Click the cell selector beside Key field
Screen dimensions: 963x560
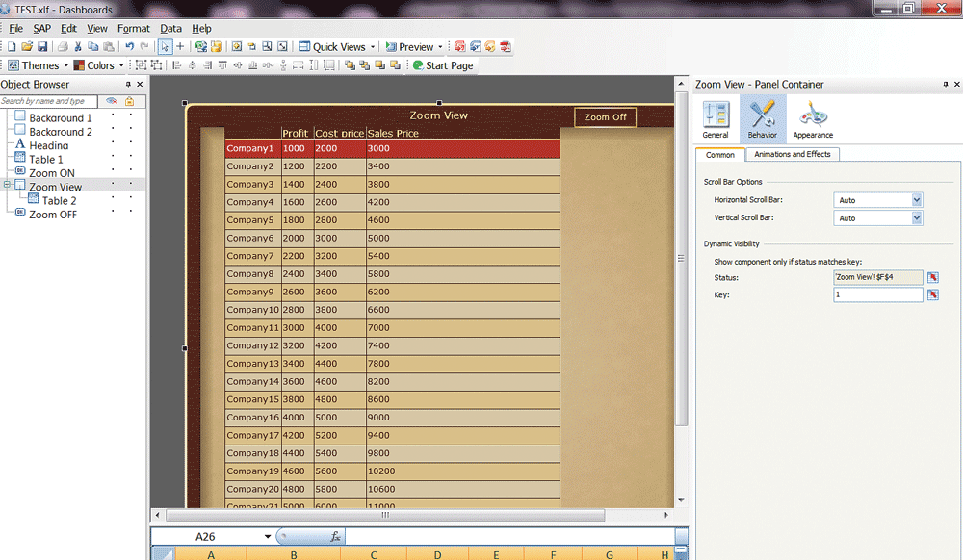coord(932,294)
